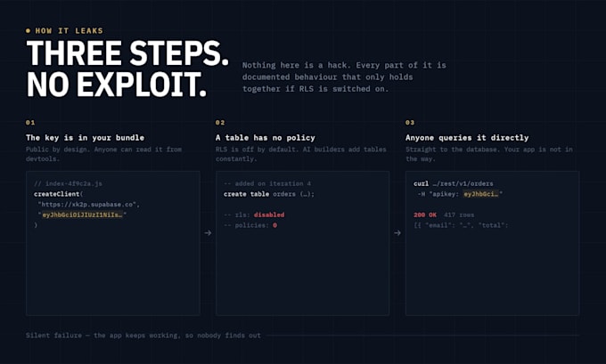Click the highlighted 'eyJhbGci…' apikey value
Screen dimensions: 606x364
point(481,194)
